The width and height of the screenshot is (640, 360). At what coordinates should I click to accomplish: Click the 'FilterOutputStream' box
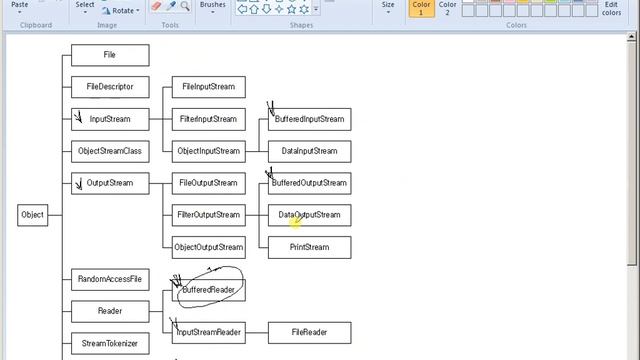(x=209, y=215)
